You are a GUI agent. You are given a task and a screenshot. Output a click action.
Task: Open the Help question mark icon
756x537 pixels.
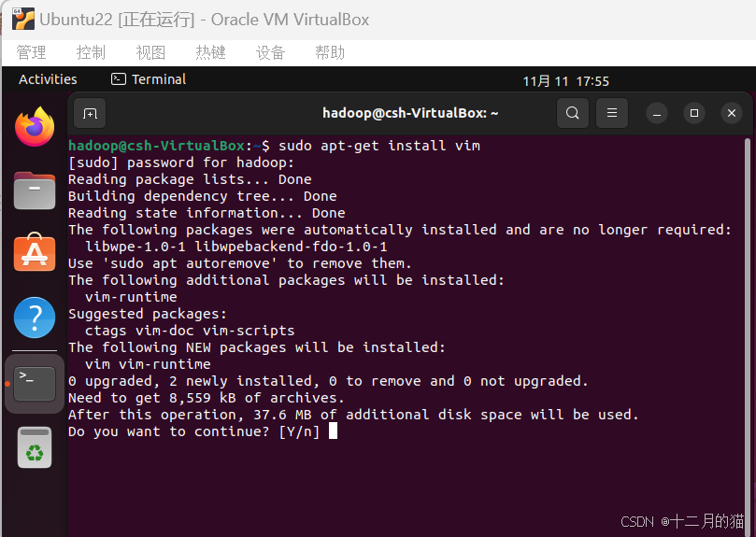pos(35,318)
